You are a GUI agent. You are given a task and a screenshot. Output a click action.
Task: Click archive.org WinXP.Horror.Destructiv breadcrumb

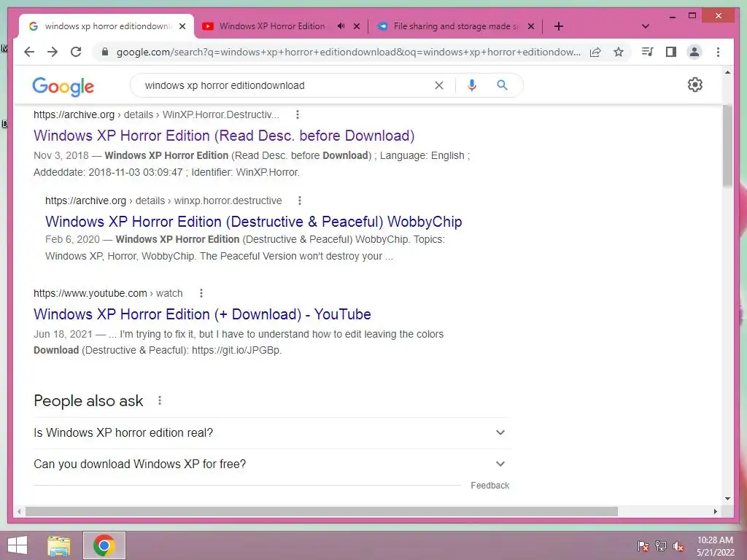[x=156, y=114]
